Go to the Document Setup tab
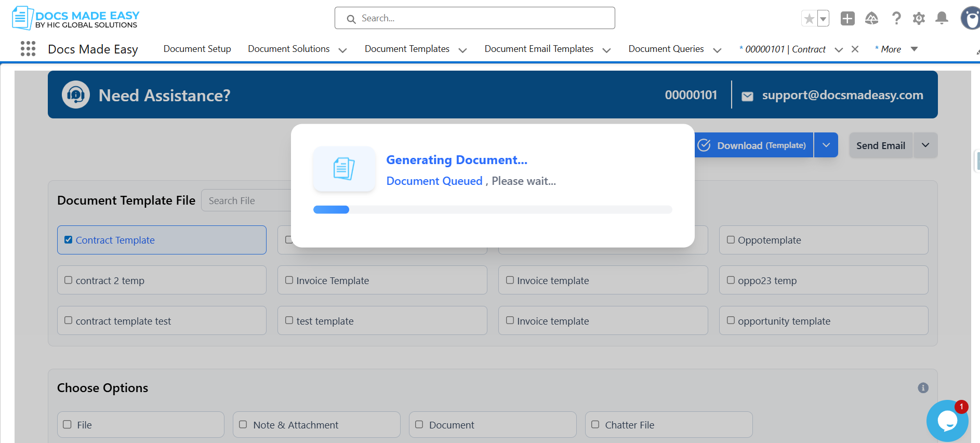The width and height of the screenshot is (980, 443). [x=197, y=49]
